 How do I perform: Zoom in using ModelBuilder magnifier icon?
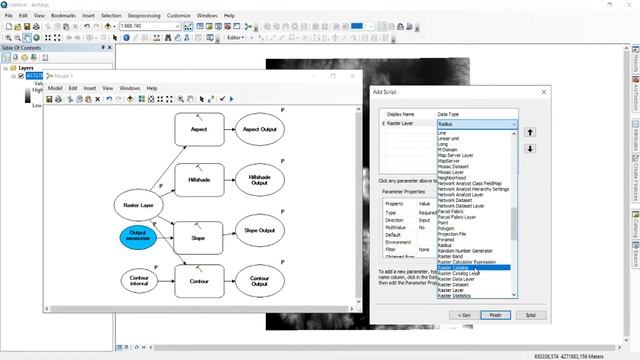180,99
